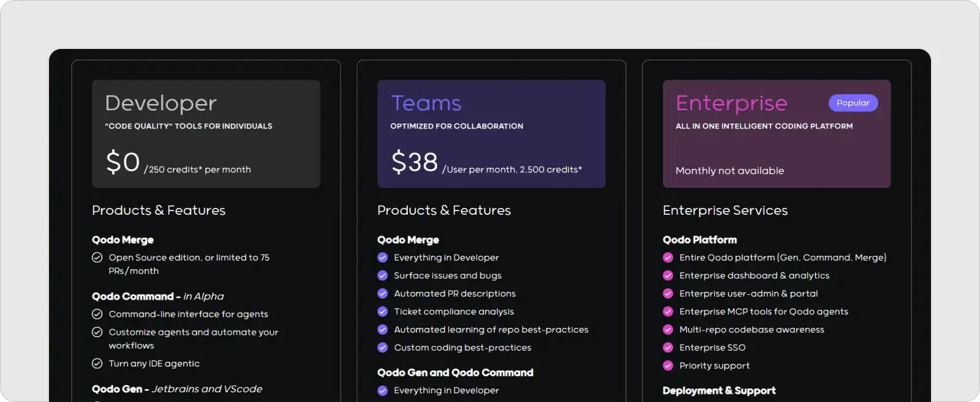
Task: Click checkmark icon beside Open Source edition
Action: pos(97,258)
